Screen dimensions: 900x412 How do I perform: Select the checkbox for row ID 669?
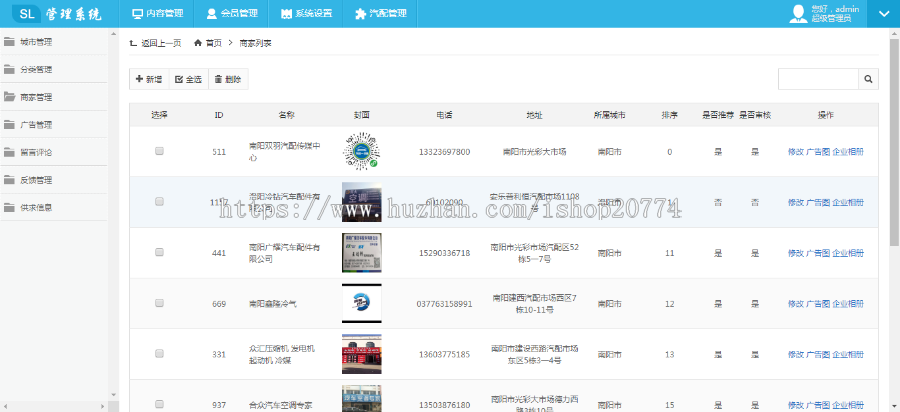159,303
